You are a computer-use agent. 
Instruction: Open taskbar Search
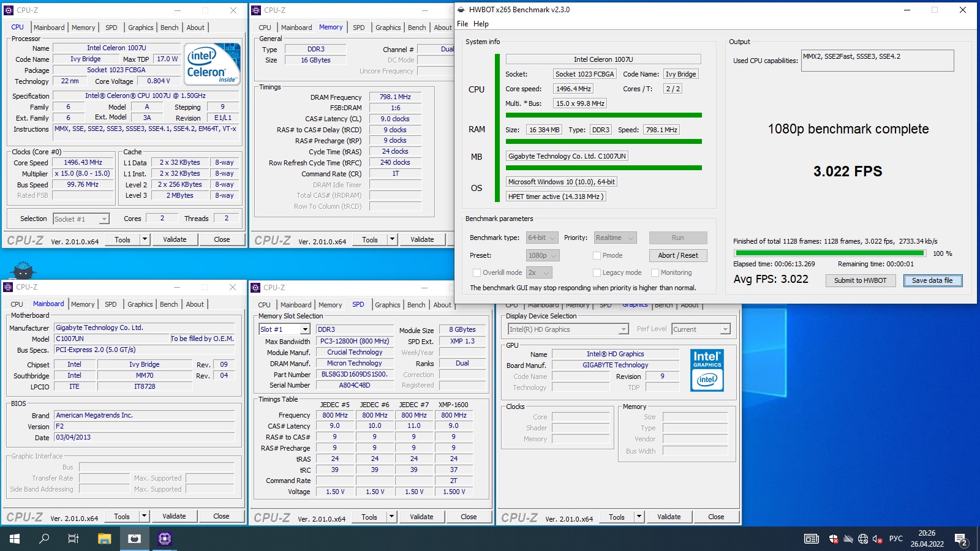(44, 539)
